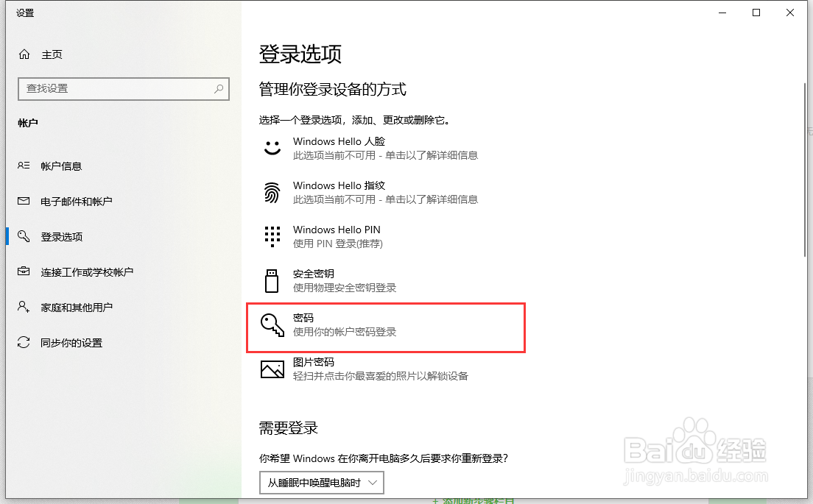Open 连接工作或学校帐户 settings
813x504 pixels.
[88, 271]
